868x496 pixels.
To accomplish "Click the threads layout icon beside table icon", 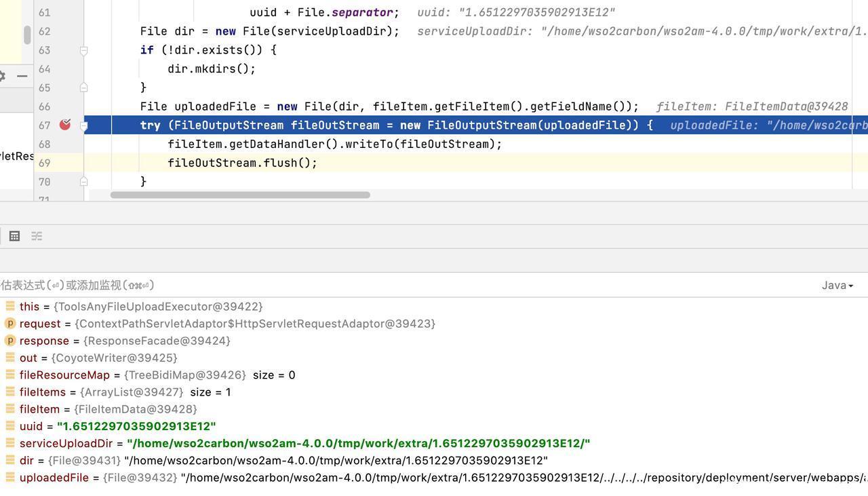I will pos(37,236).
